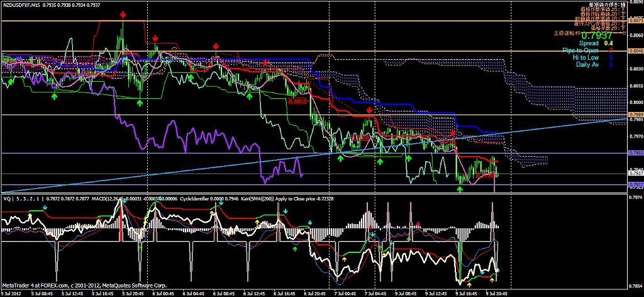Click the rightmost green up arrow on the price chart
This screenshot has height=297, width=644.
[460, 189]
